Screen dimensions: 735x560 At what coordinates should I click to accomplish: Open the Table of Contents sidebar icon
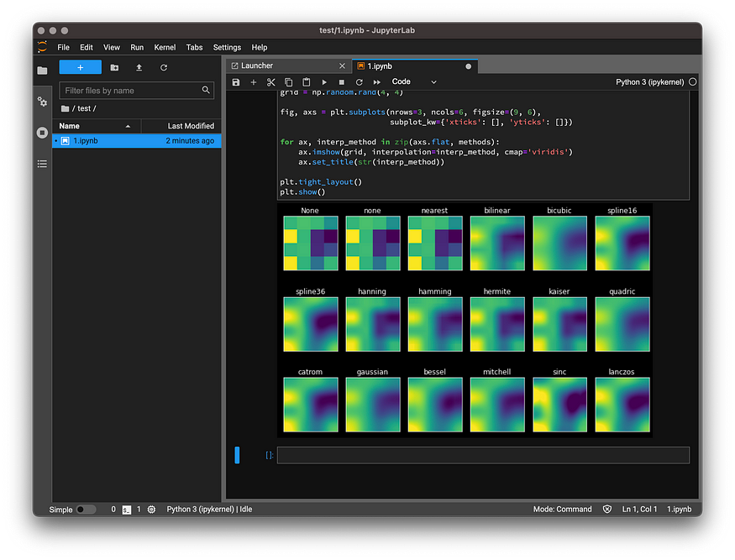point(42,164)
